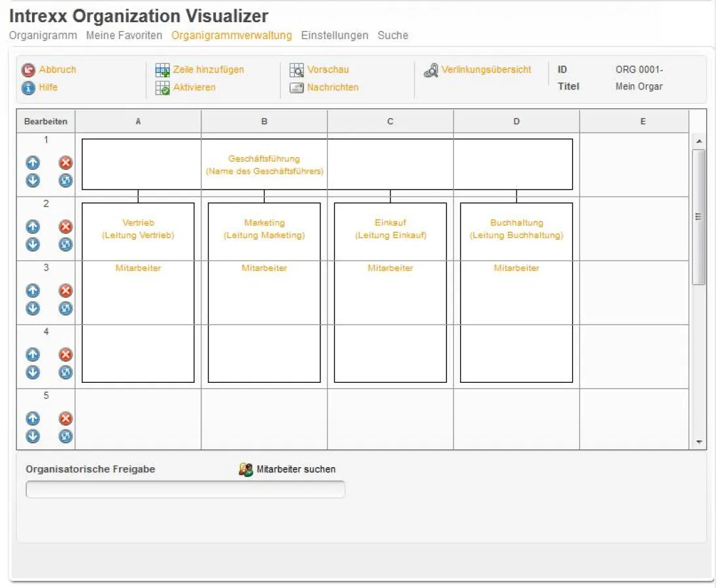The image size is (716, 588).
Task: Open the Organigramm menu item
Action: click(x=42, y=35)
